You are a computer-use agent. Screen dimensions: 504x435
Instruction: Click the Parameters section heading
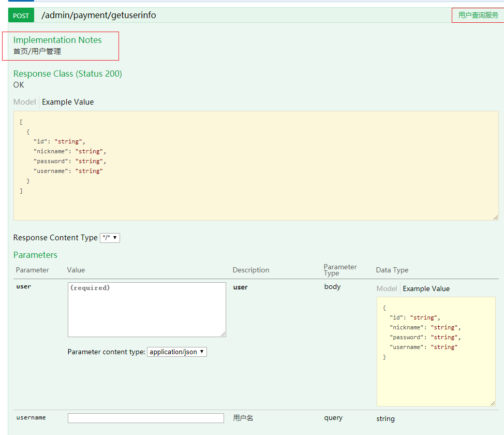point(35,255)
